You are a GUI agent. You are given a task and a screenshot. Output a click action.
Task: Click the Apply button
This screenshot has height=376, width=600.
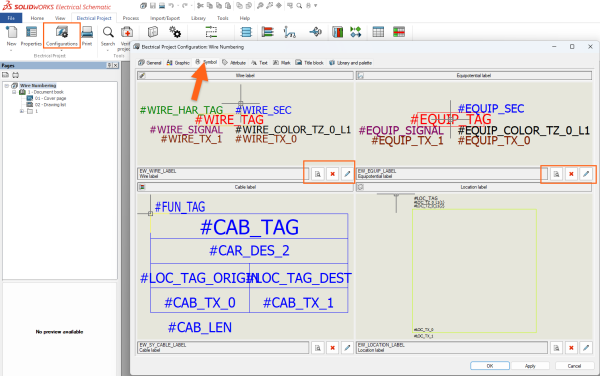(x=530, y=366)
